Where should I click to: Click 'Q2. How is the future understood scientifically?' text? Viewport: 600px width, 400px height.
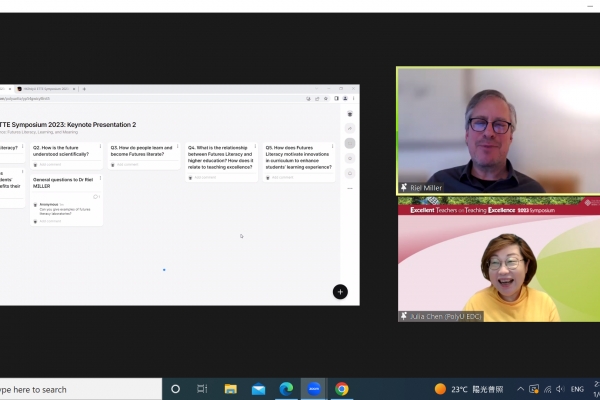[x=61, y=151]
